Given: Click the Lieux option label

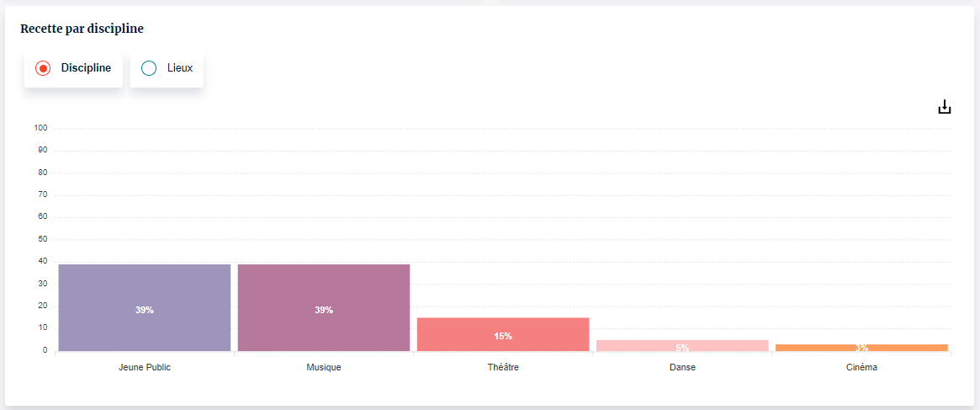Looking at the screenshot, I should coord(179,68).
